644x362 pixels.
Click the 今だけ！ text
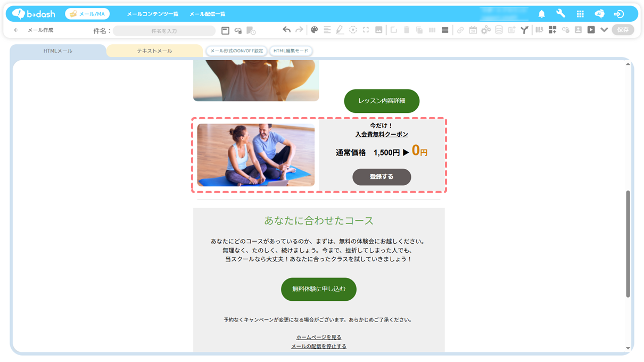[x=382, y=126]
